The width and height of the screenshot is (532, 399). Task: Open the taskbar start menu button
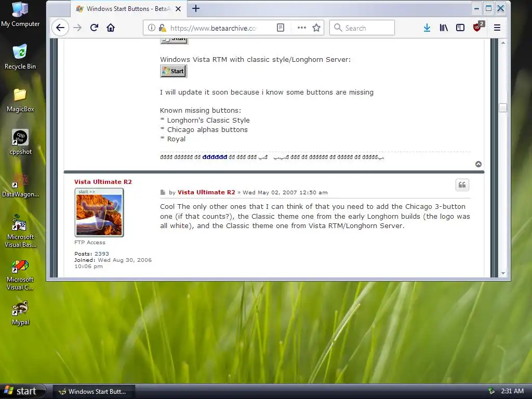pyautogui.click(x=23, y=391)
